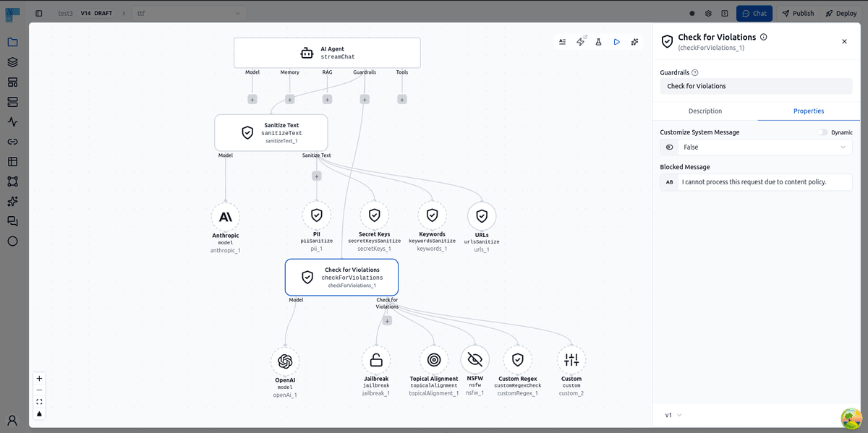Image resolution: width=868 pixels, height=433 pixels.
Task: Open the link chain sidebar icon
Action: click(x=12, y=142)
